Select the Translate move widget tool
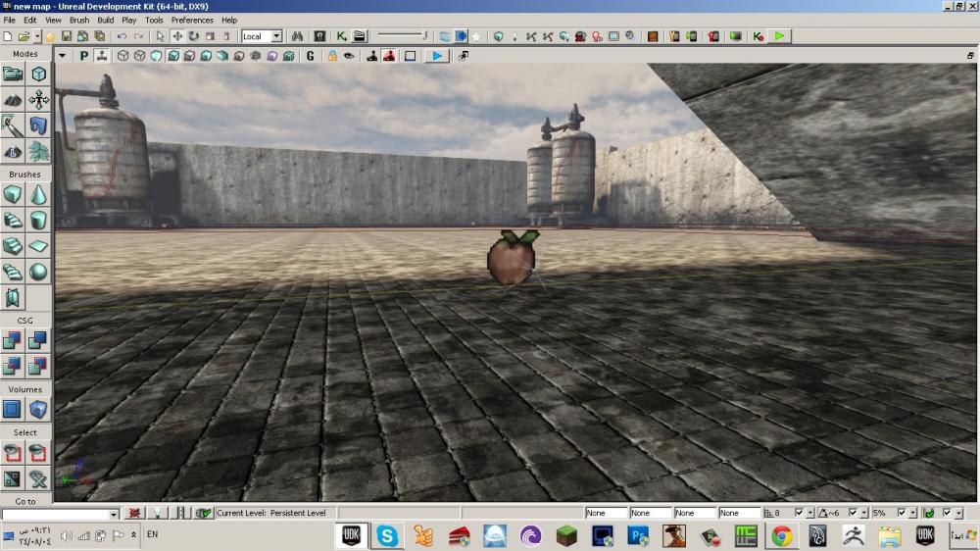980x551 pixels. pos(177,36)
